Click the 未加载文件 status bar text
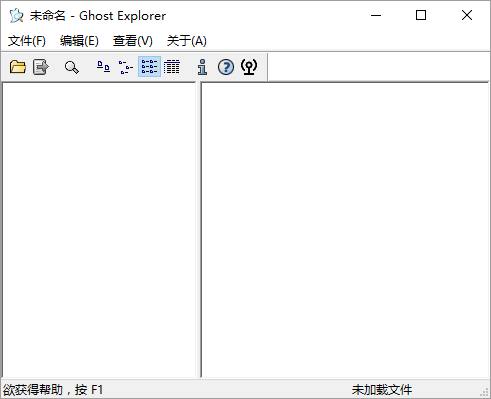 click(x=382, y=390)
